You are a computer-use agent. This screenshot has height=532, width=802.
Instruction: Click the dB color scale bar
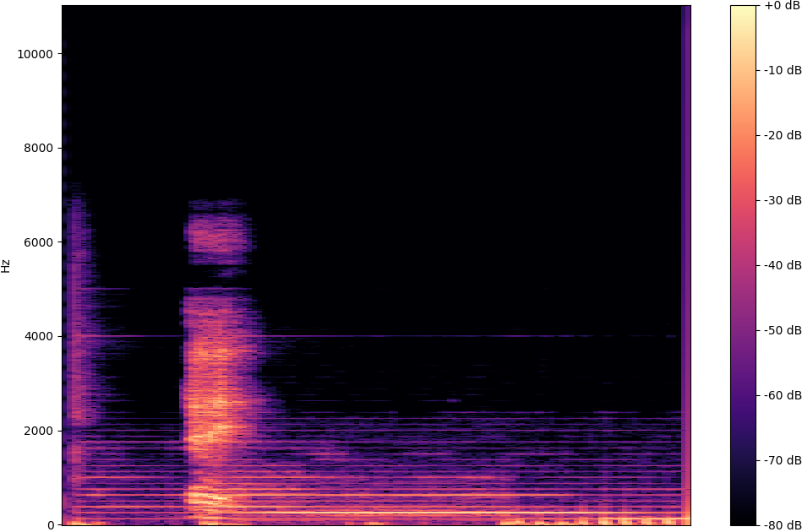point(743,265)
